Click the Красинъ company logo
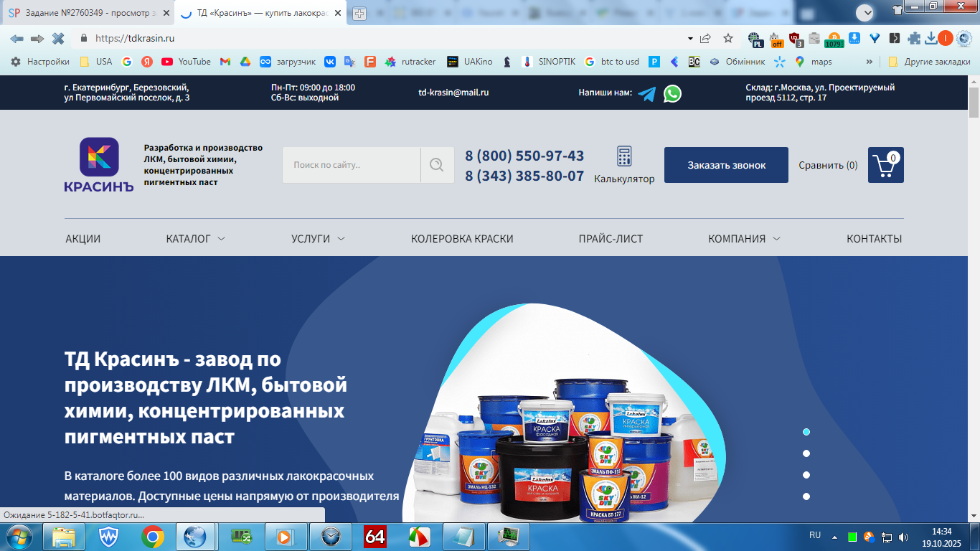 [99, 165]
